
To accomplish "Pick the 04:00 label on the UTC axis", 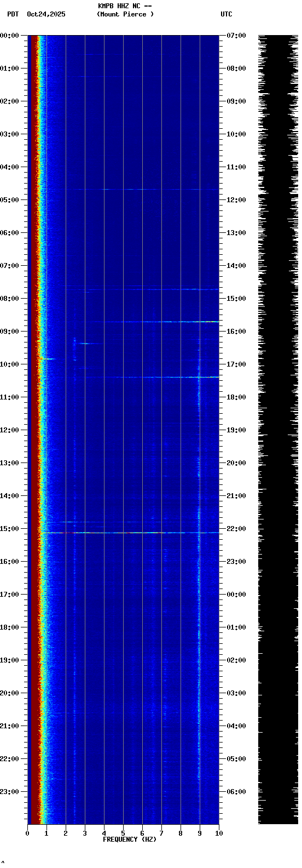I will [x=236, y=726].
